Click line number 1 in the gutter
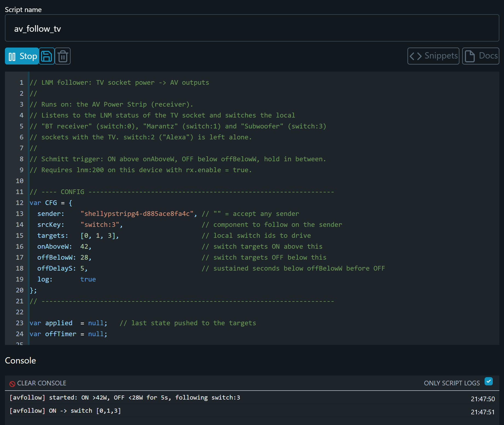 (22, 83)
